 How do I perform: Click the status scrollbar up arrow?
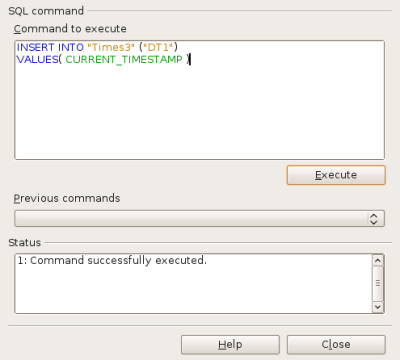click(x=378, y=260)
